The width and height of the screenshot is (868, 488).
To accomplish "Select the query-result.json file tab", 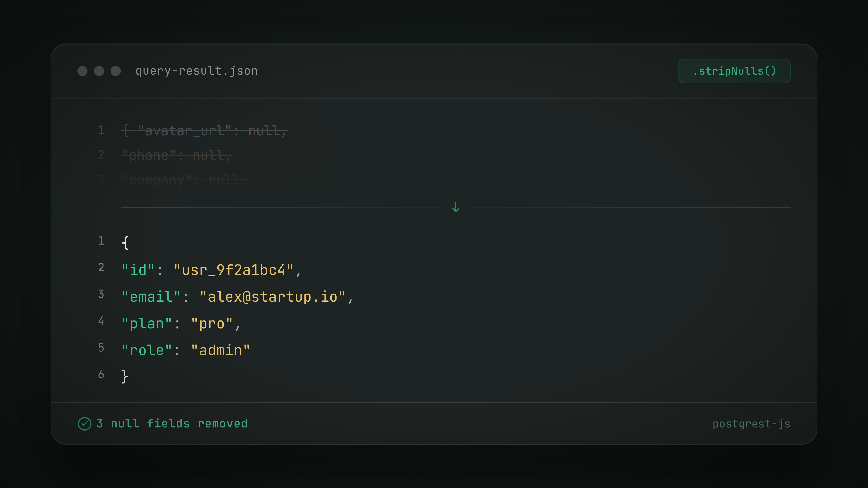I will [x=196, y=71].
